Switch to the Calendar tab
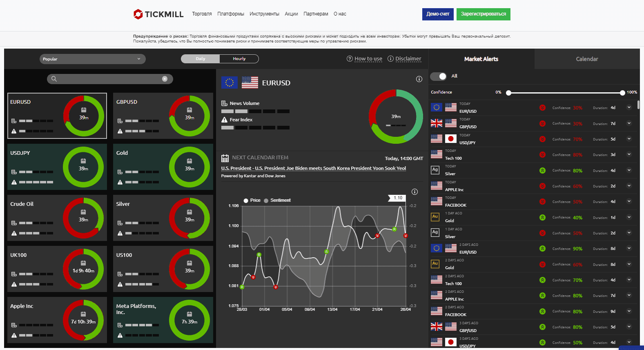644x350 pixels. coord(587,59)
